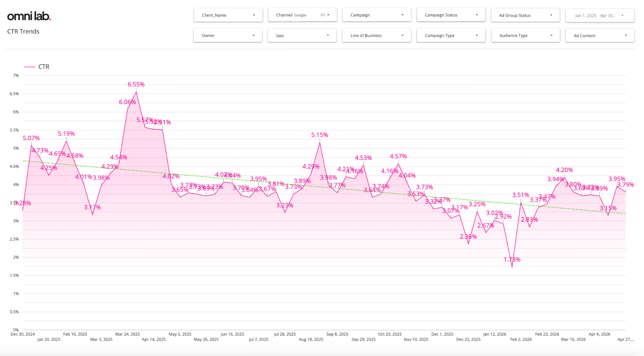
Task: Click the Ad Group Status dropdown arrow
Action: pyautogui.click(x=551, y=15)
